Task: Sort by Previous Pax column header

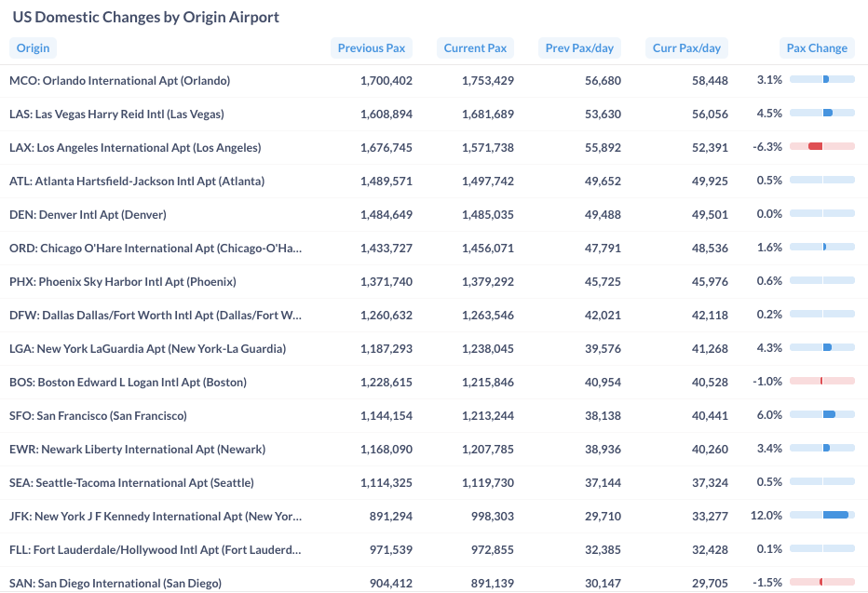Action: click(x=371, y=48)
